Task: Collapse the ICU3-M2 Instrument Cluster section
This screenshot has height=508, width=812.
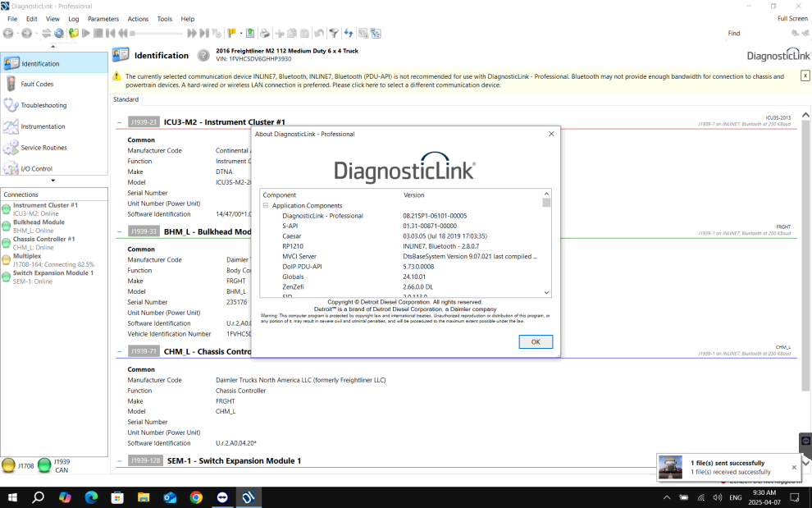Action: click(121, 121)
